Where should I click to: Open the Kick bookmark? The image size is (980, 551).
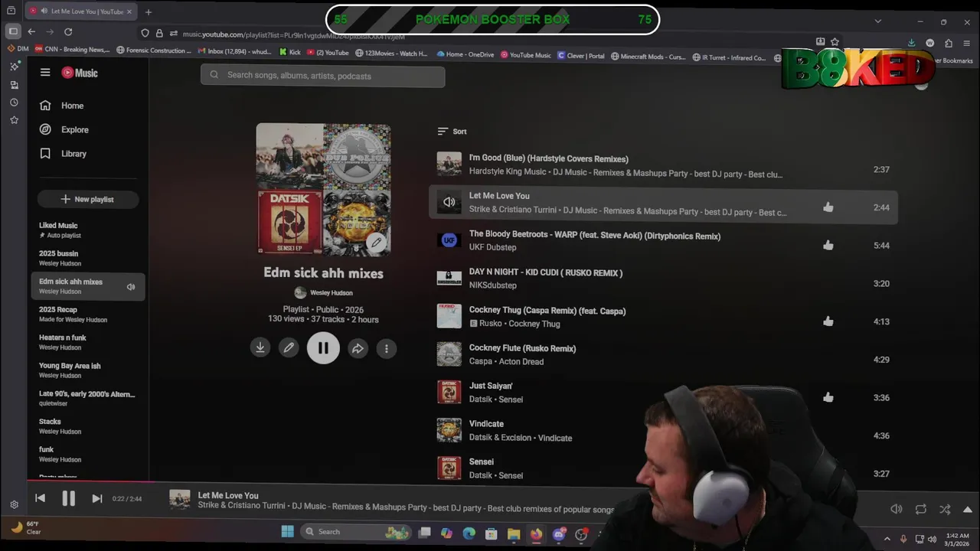pyautogui.click(x=290, y=53)
